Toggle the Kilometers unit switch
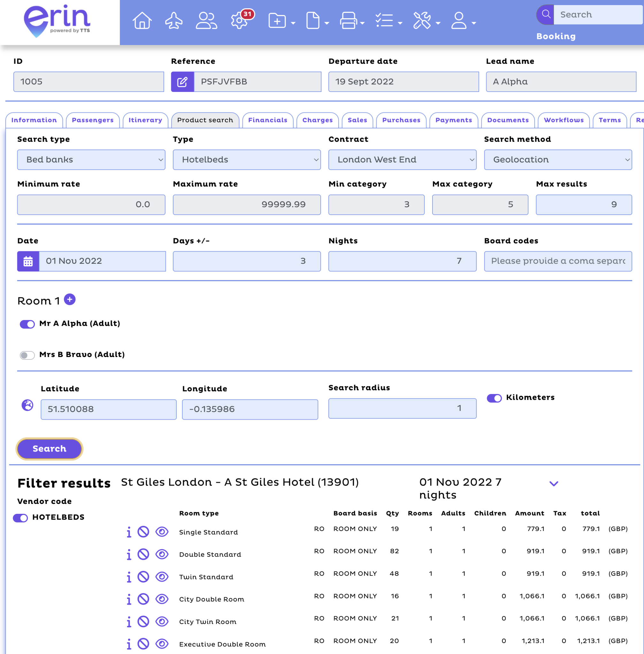Screen dimensions: 644x654 pyautogui.click(x=494, y=398)
